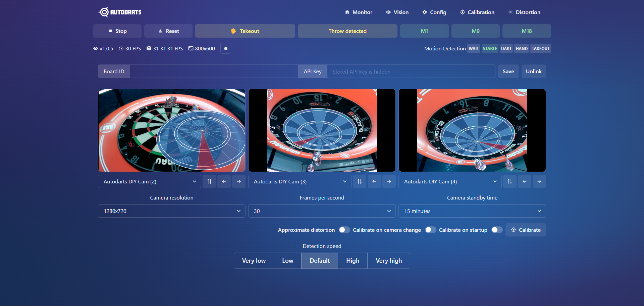
Task: Click the HAND motion status badge
Action: point(522,48)
